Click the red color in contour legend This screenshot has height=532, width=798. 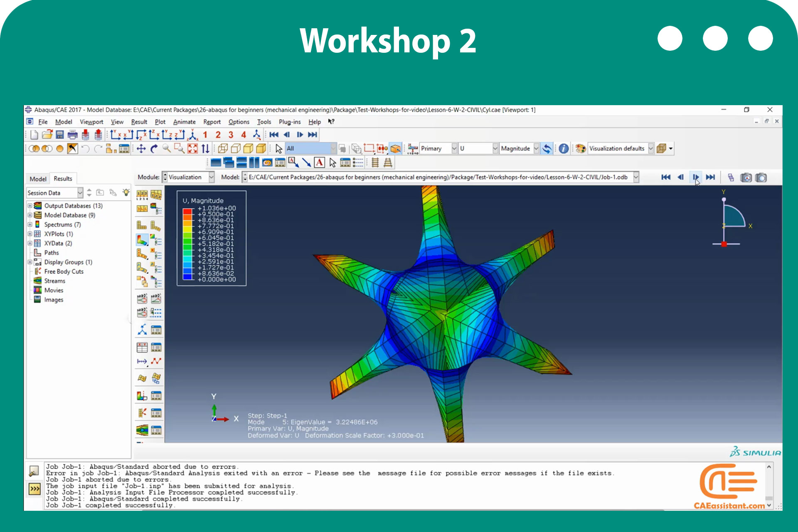(x=187, y=211)
